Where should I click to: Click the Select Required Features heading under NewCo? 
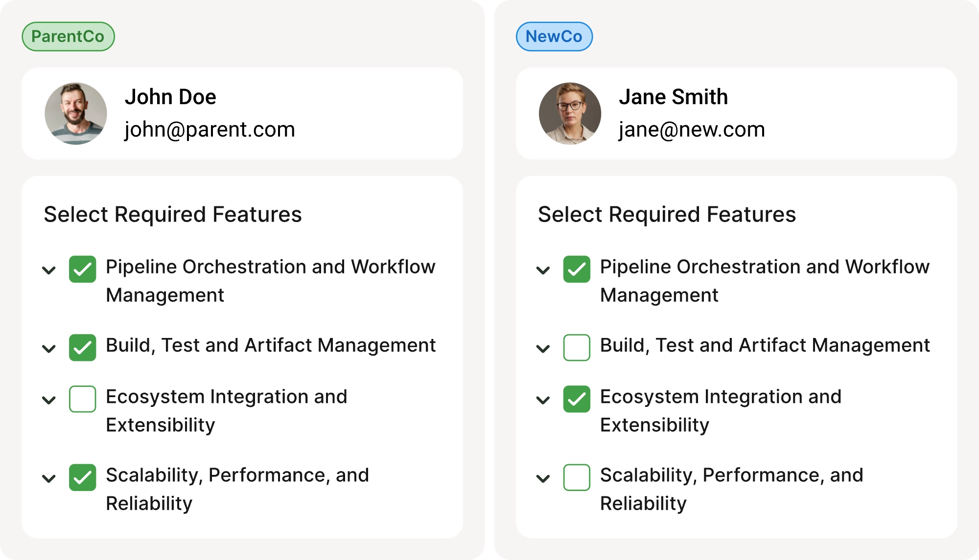tap(667, 214)
